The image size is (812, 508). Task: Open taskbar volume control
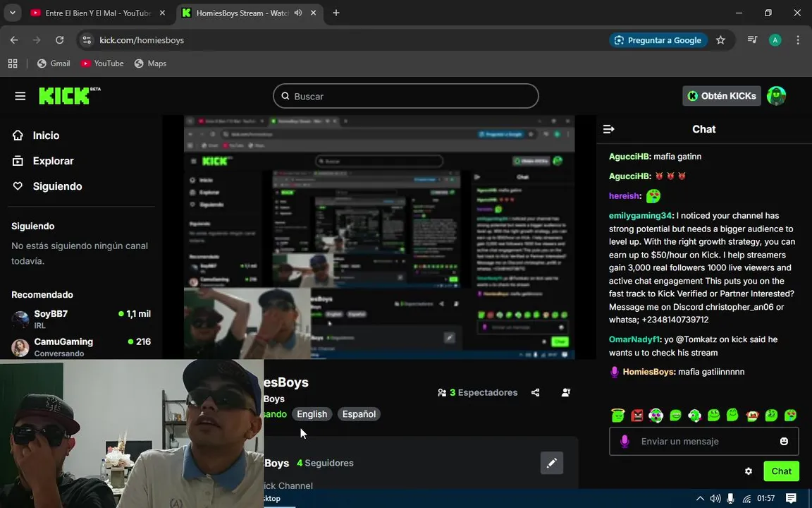coord(715,499)
